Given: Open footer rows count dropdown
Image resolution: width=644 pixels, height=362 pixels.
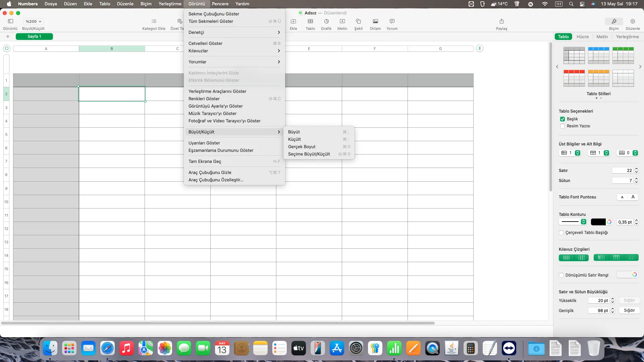Looking at the screenshot, I should (628, 153).
